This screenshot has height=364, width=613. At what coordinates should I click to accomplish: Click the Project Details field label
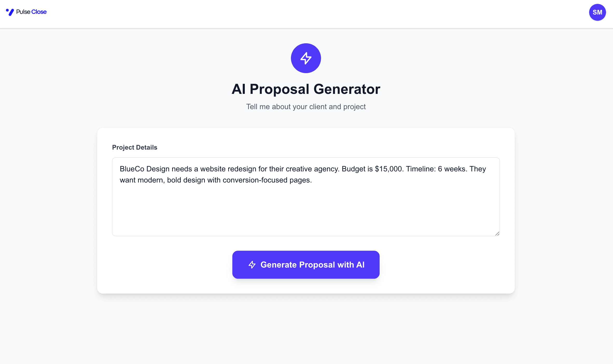[x=135, y=147]
